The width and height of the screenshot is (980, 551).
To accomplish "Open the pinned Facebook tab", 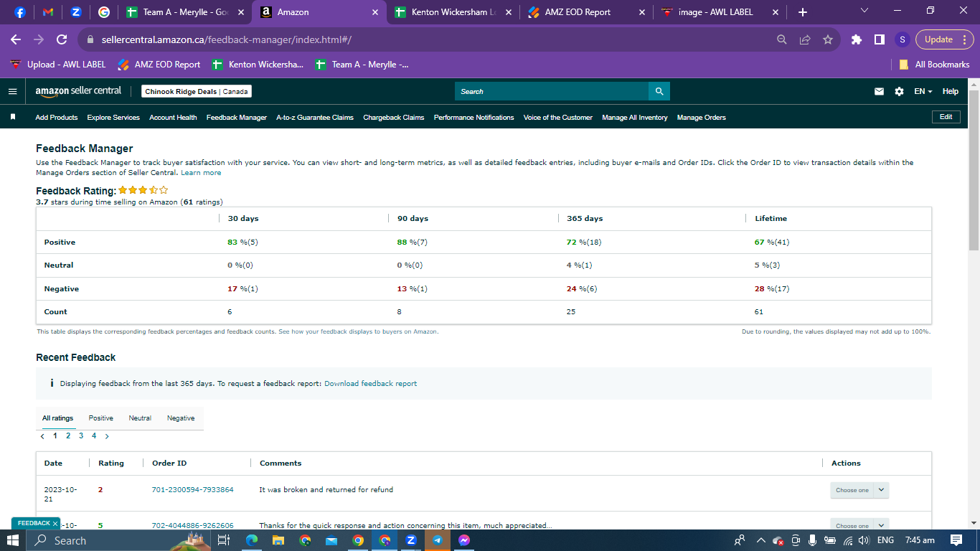I will [19, 12].
